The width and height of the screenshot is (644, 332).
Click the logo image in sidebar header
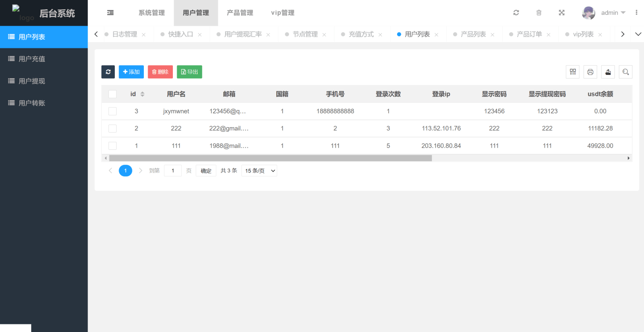click(23, 13)
